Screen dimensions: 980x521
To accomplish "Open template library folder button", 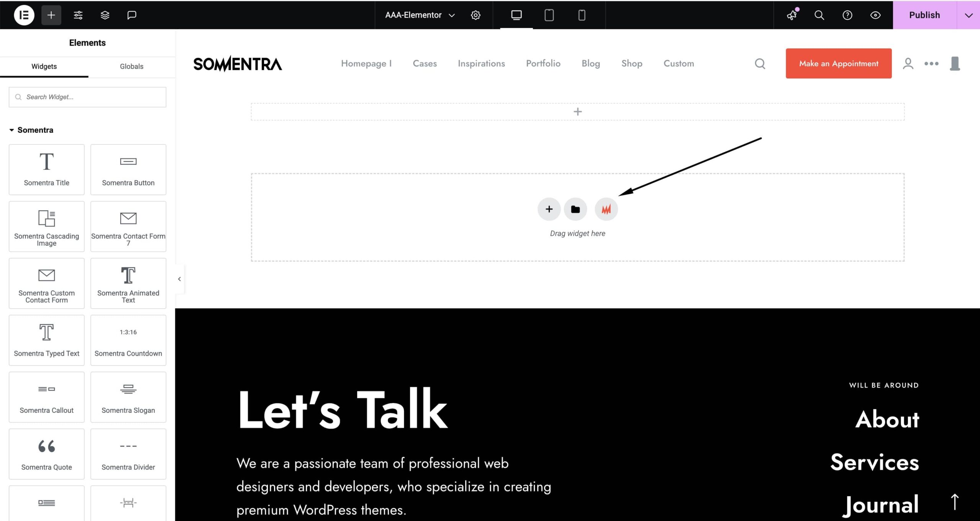I will [x=575, y=209].
